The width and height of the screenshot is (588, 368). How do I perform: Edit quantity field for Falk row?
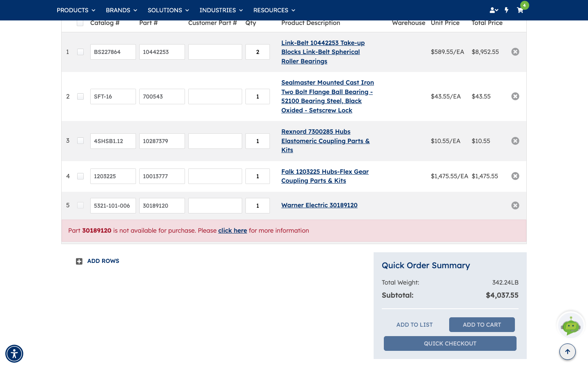(x=258, y=176)
